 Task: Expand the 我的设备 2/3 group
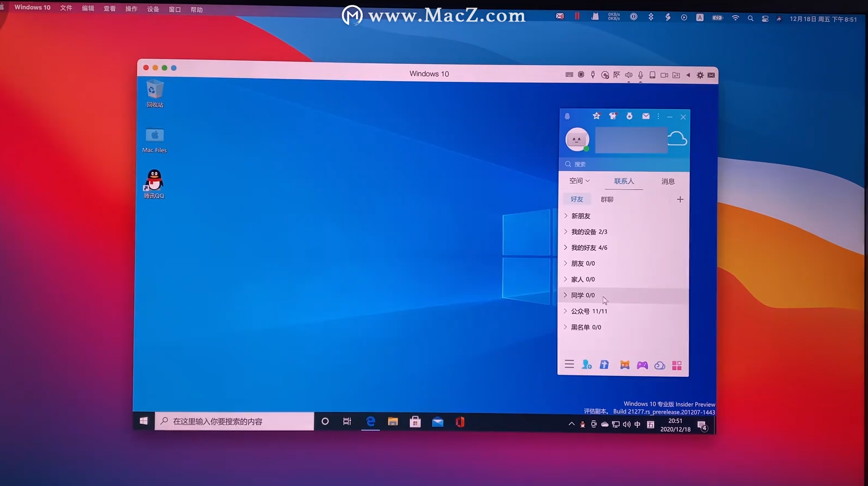click(623, 232)
